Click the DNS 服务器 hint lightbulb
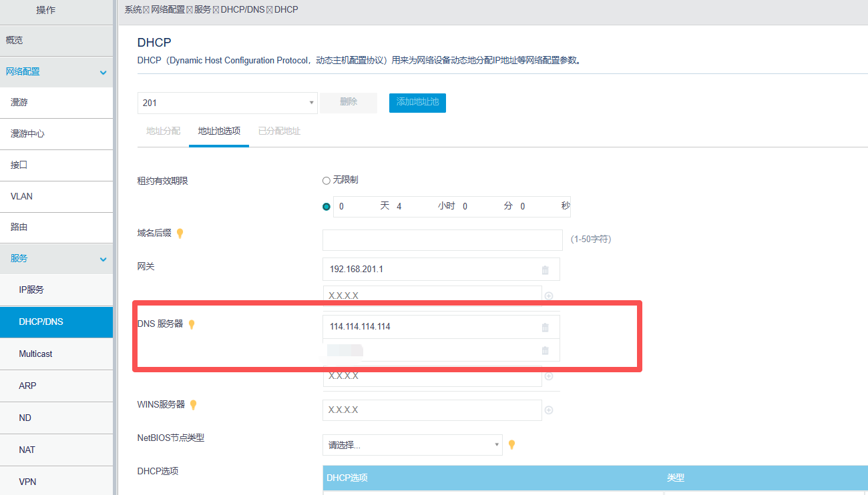This screenshot has width=868, height=495. (x=192, y=324)
